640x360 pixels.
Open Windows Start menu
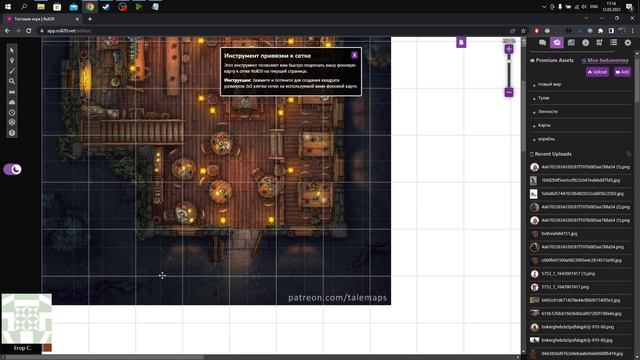(8, 7)
